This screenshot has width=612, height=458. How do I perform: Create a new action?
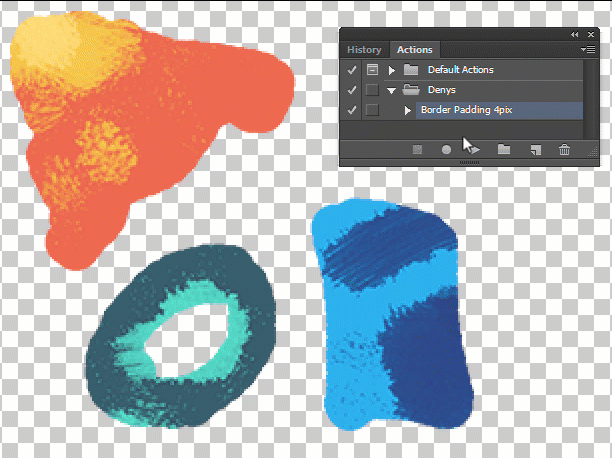point(535,149)
